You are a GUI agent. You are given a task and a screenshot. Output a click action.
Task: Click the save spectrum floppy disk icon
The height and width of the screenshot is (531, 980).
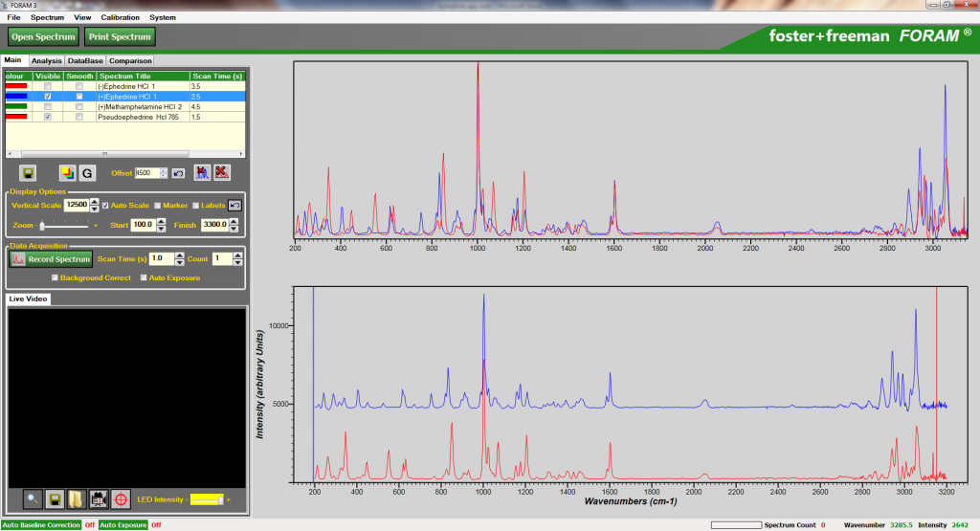[x=28, y=173]
